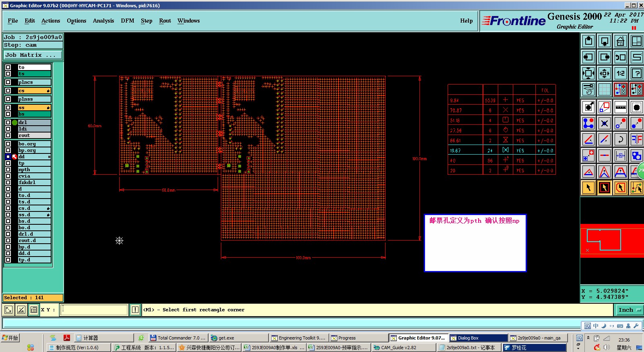Click the grid display icon
Viewport: 644px width, 352px height.
(x=605, y=89)
